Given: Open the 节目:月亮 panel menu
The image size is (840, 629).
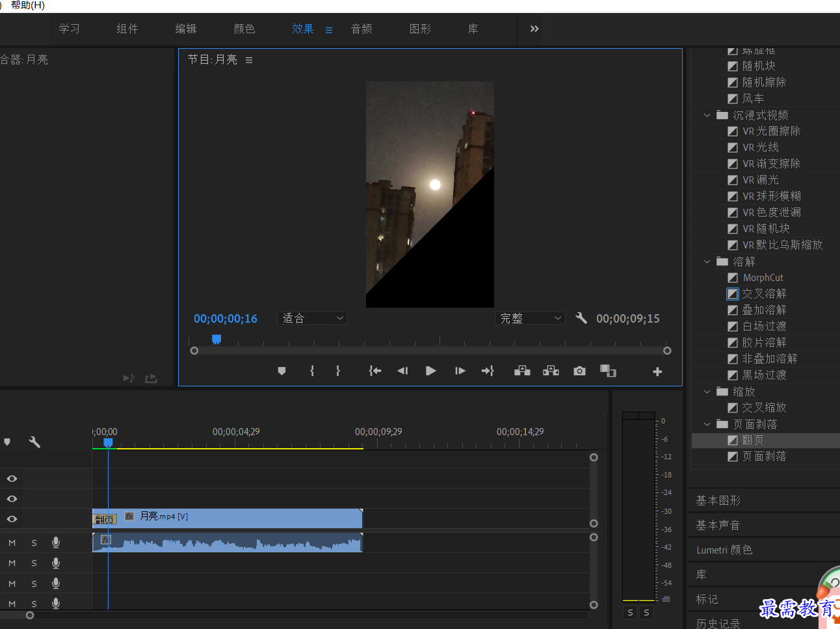Looking at the screenshot, I should [x=249, y=60].
